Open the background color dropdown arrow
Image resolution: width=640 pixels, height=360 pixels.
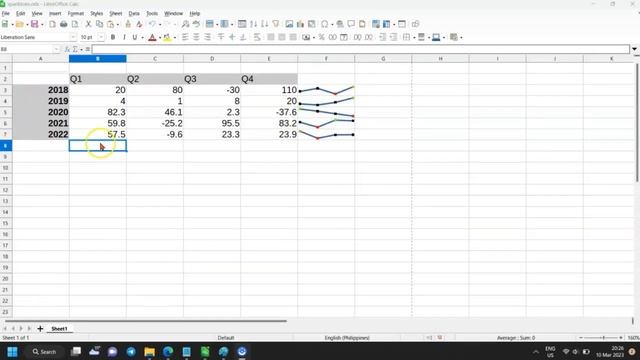(175, 38)
